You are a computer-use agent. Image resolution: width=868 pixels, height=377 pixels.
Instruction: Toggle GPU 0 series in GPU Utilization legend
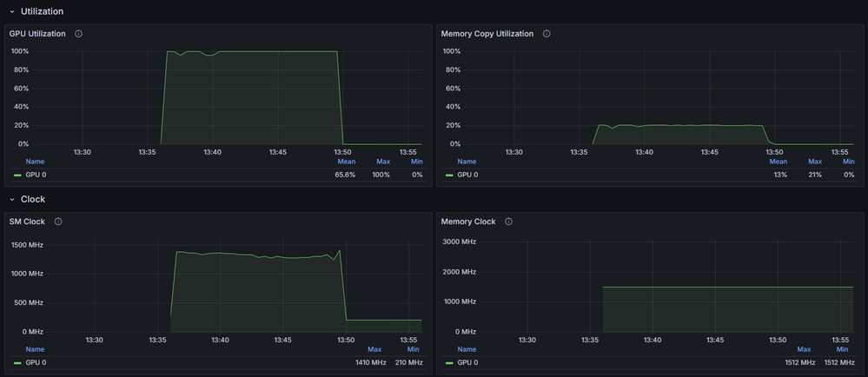(36, 175)
